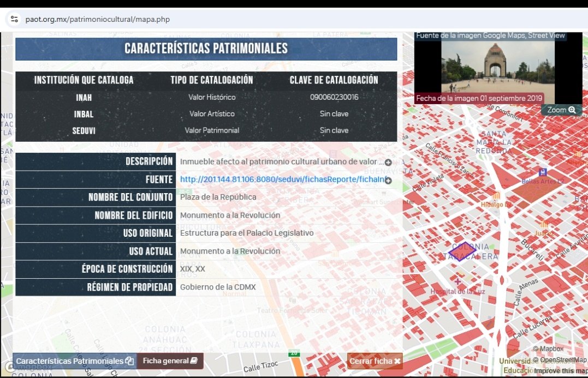Click the Improve this map link
Screen dimensions: 588x378
coord(561,371)
